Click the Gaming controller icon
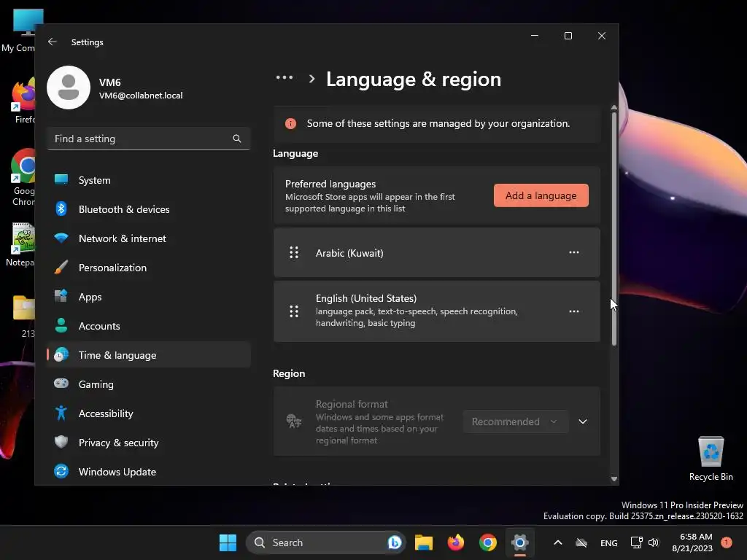This screenshot has height=560, width=747. tap(61, 384)
